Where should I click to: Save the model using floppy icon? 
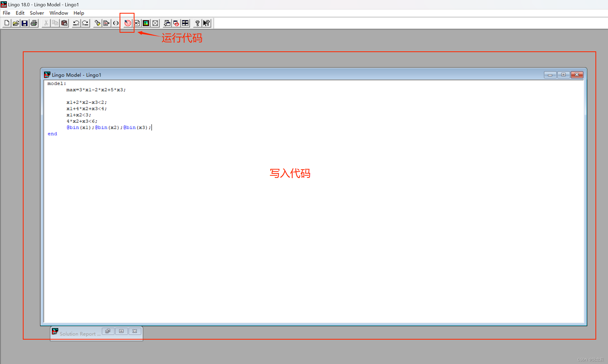point(25,23)
